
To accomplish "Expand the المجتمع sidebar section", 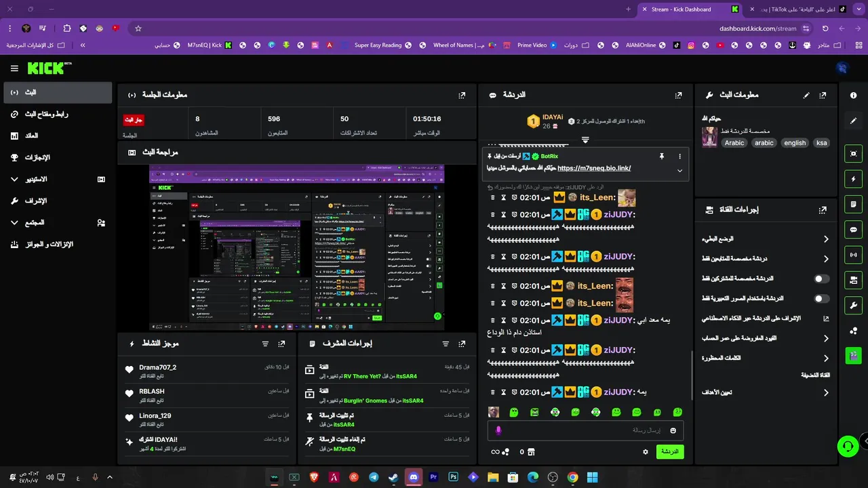I will tap(58, 222).
